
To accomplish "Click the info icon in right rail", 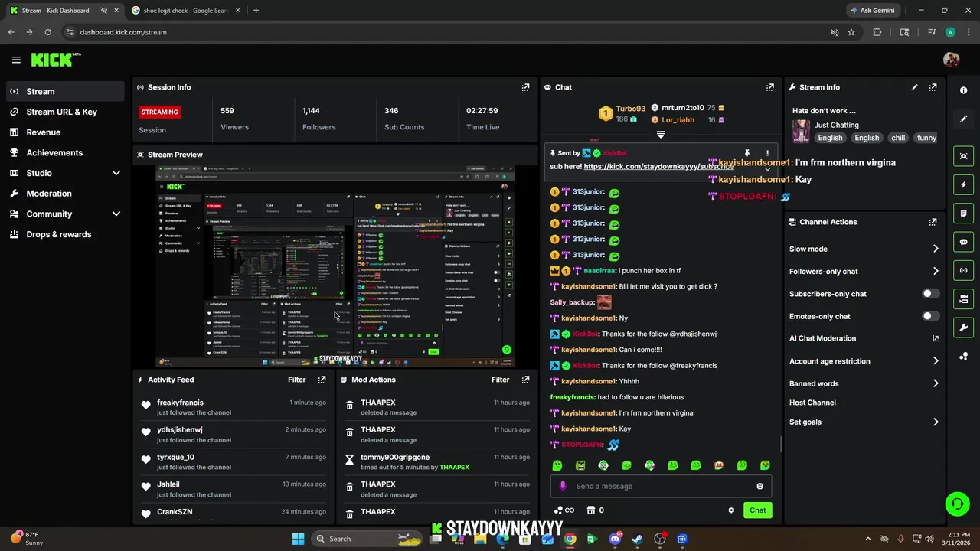I will [963, 90].
